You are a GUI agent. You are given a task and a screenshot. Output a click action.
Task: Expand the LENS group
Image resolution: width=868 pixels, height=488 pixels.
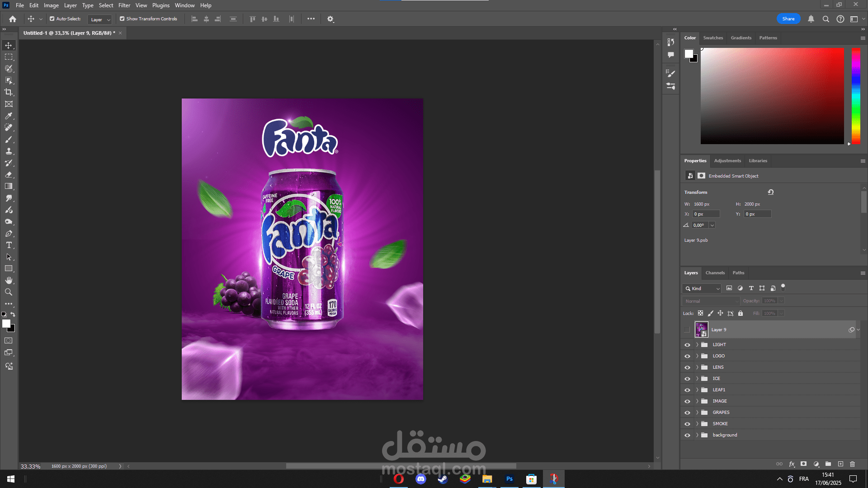click(697, 367)
